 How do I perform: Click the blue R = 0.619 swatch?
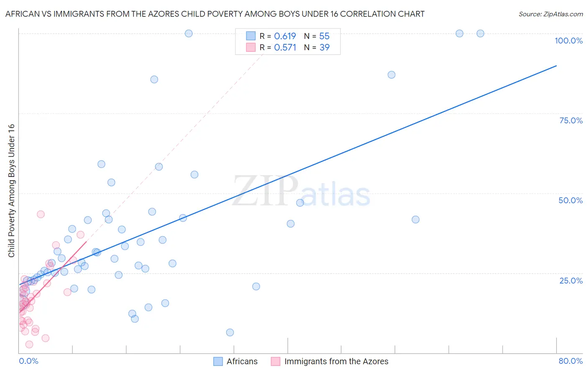point(251,36)
